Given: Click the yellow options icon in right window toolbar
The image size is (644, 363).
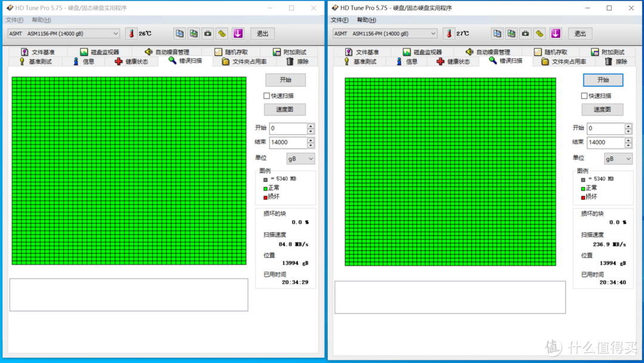Looking at the screenshot, I should pos(540,33).
